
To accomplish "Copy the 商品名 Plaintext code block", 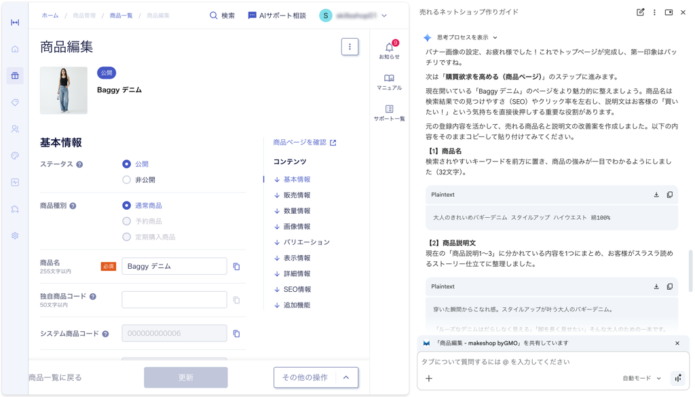I will [670, 195].
